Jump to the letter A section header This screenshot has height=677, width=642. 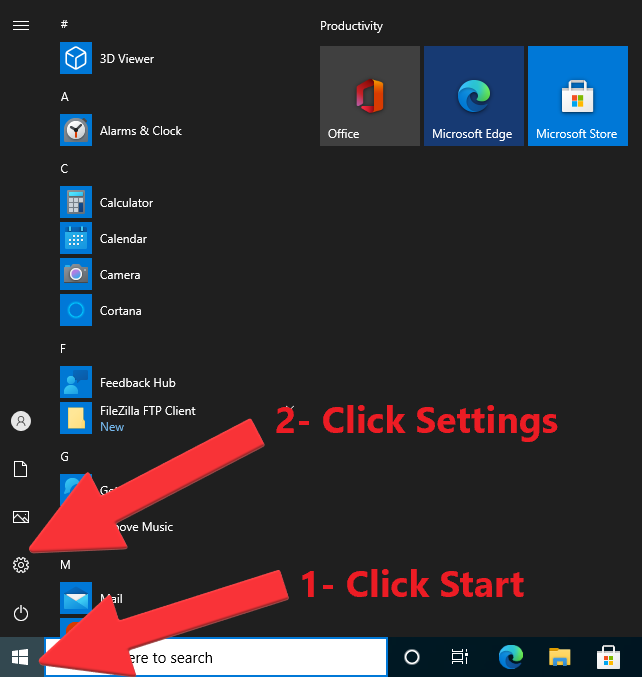tap(65, 97)
